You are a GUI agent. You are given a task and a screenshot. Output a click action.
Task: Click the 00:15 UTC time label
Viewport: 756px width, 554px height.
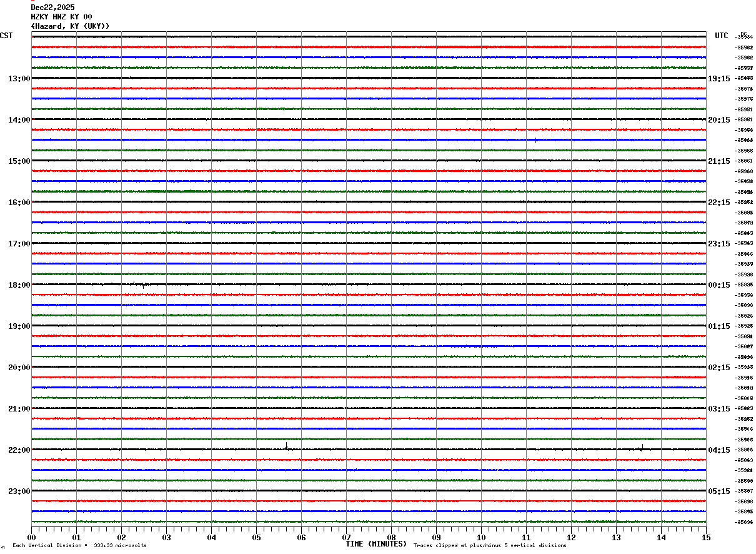pyautogui.click(x=719, y=285)
